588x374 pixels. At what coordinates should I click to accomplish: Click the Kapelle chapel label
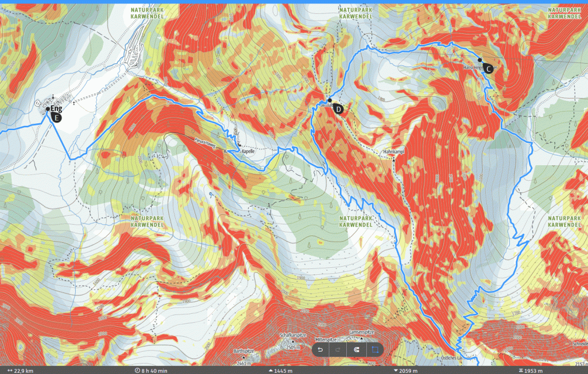(x=247, y=152)
